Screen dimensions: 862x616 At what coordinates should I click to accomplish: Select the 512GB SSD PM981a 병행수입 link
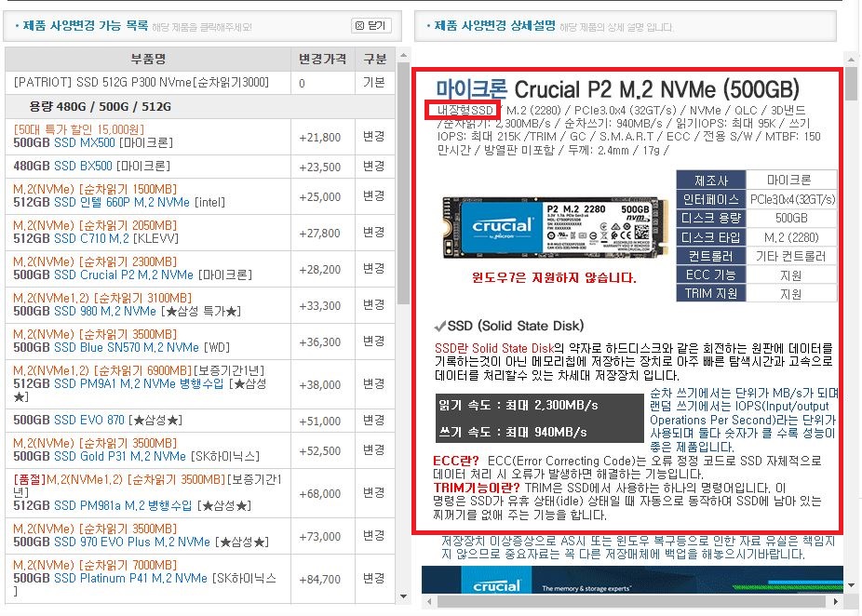(132, 505)
